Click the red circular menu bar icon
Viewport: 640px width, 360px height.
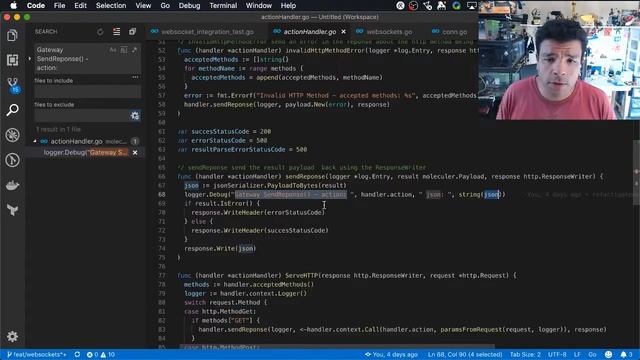click(x=414, y=6)
